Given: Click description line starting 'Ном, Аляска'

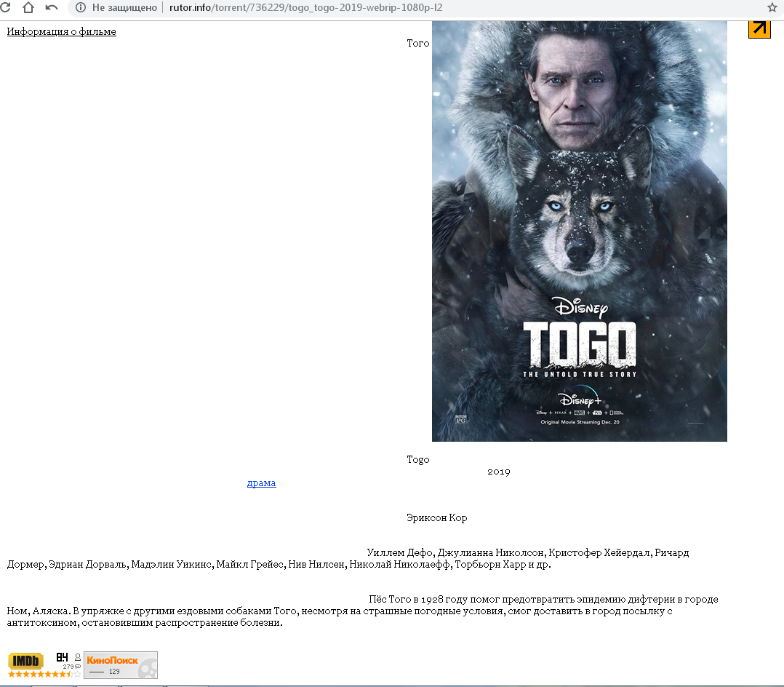Looking at the screenshot, I should click(340, 611).
